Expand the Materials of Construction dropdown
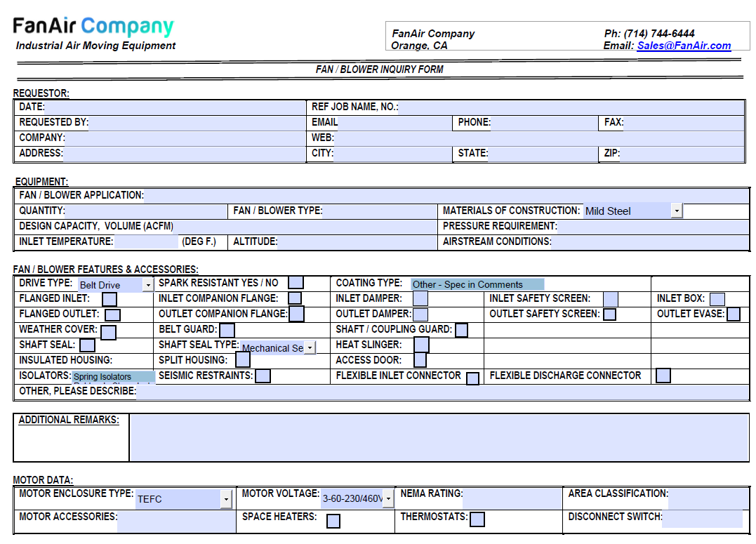This screenshot has width=756, height=544. (677, 211)
